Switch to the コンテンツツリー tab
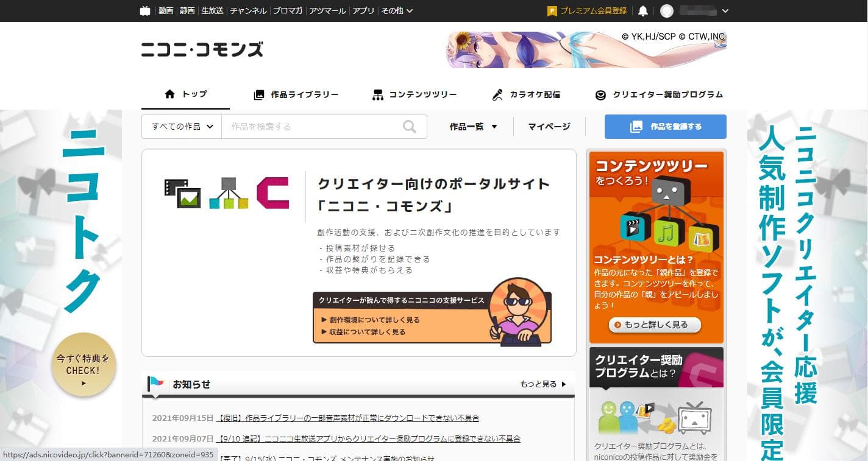 [x=414, y=94]
